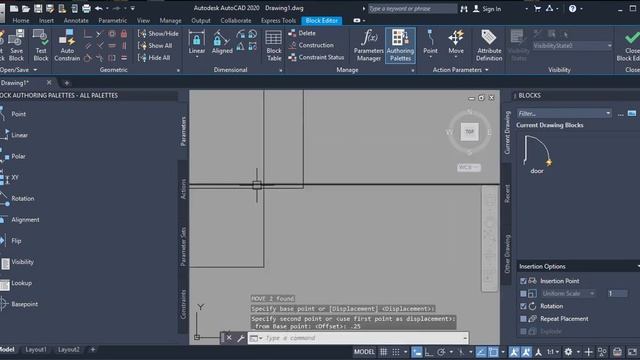Image resolution: width=640 pixels, height=360 pixels.
Task: Click Show All constraints button
Action: pos(155,46)
